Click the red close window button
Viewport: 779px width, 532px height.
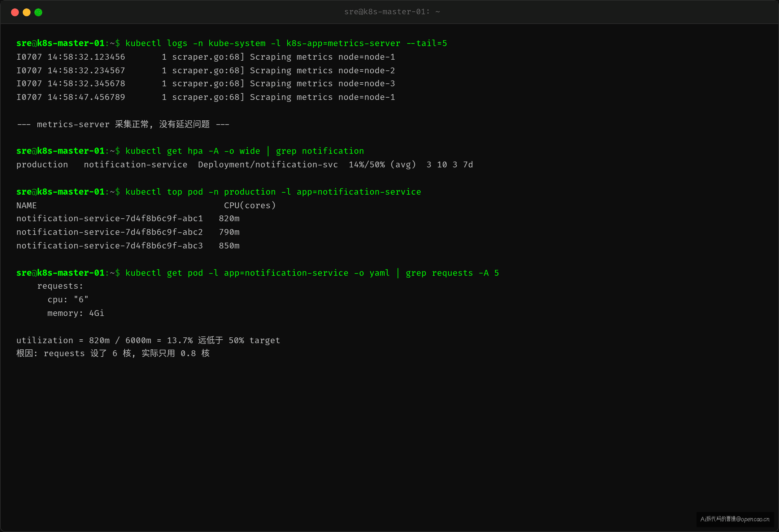pos(15,12)
